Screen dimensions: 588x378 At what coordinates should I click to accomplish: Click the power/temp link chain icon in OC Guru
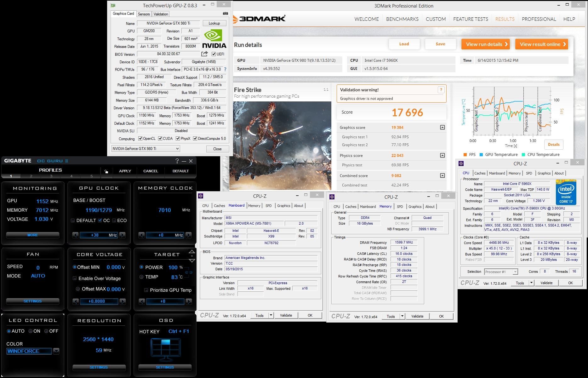click(x=189, y=272)
